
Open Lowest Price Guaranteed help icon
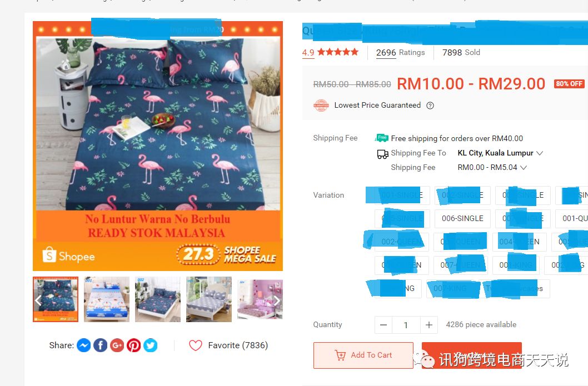click(x=430, y=106)
